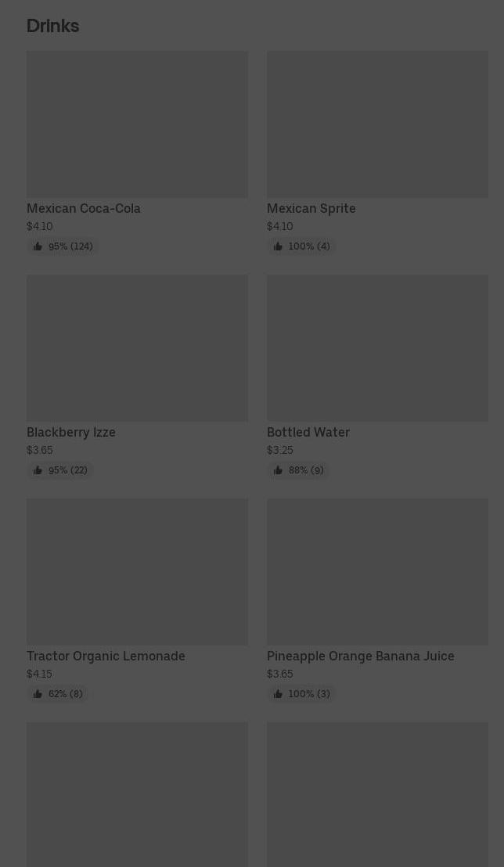Click thumbs-up icon under Tractor Organic Lemonade
The image size is (504, 867).
[x=38, y=694]
